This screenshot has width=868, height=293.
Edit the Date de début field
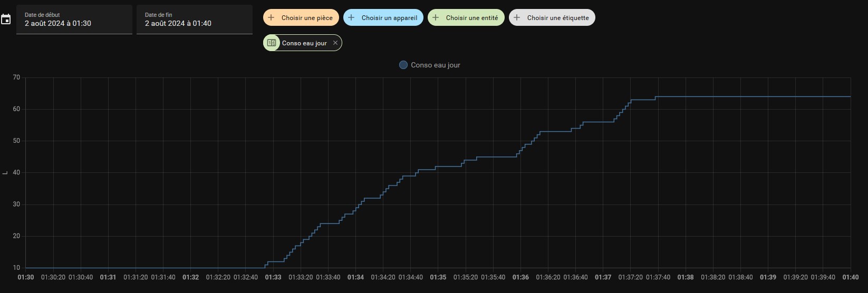[x=74, y=19]
